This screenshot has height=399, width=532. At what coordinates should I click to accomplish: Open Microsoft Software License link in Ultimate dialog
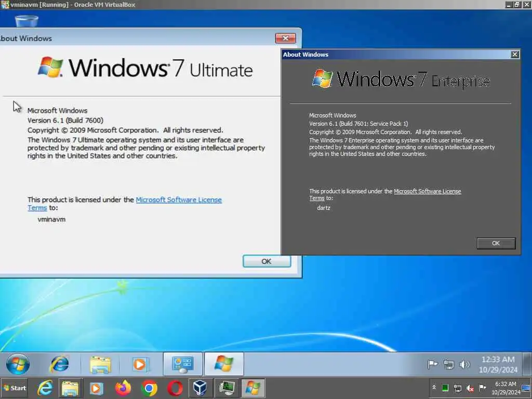coord(179,200)
